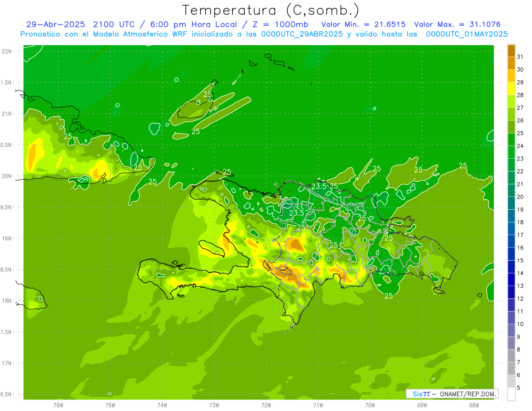Click the legend value 11
532x411 pixels.
(520, 311)
